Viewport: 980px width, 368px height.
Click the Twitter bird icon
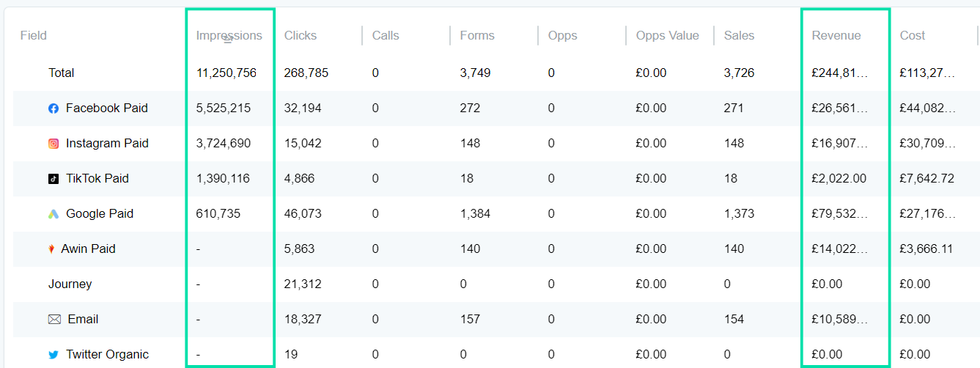tap(54, 355)
